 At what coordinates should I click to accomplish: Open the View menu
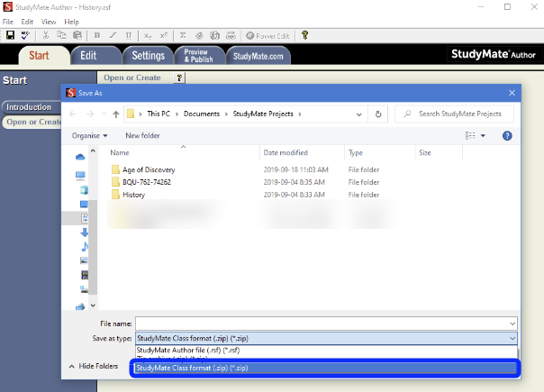click(x=49, y=22)
